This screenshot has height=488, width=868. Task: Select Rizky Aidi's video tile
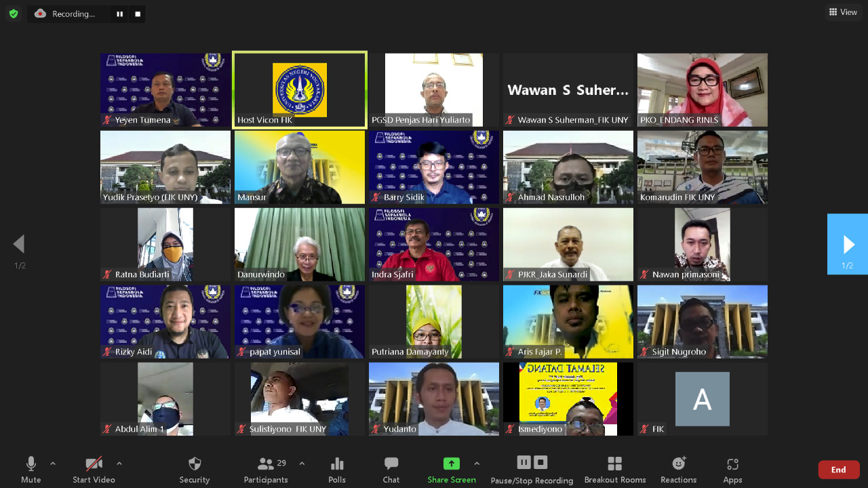[165, 322]
